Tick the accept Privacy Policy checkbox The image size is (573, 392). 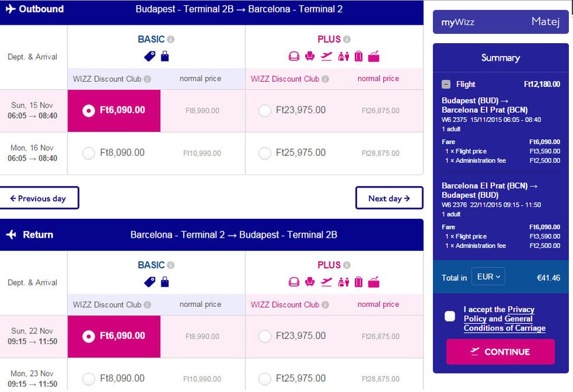450,316
